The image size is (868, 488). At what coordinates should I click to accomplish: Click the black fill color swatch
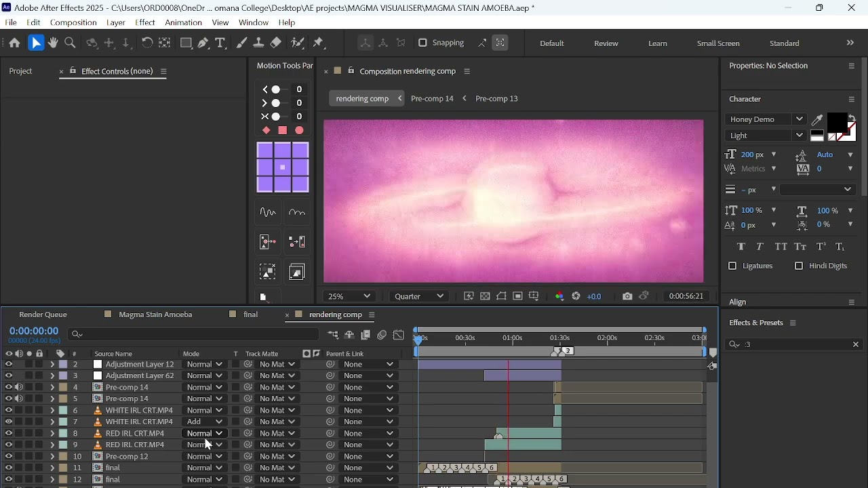click(x=838, y=123)
